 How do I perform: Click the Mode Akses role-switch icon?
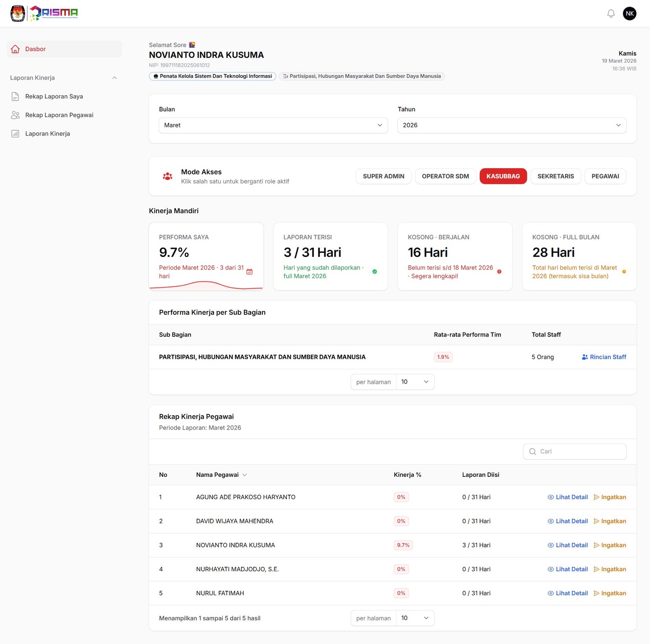[167, 176]
